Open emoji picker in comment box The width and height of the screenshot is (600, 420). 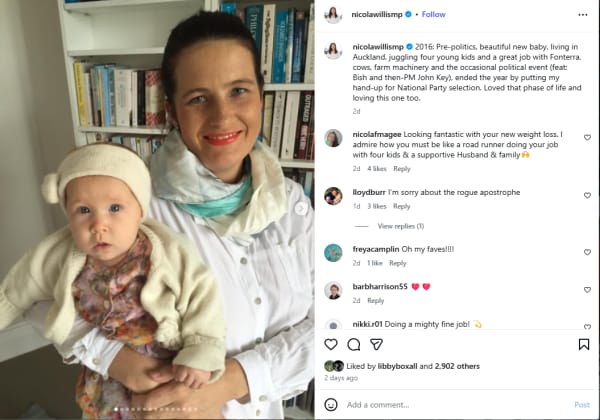click(x=331, y=405)
